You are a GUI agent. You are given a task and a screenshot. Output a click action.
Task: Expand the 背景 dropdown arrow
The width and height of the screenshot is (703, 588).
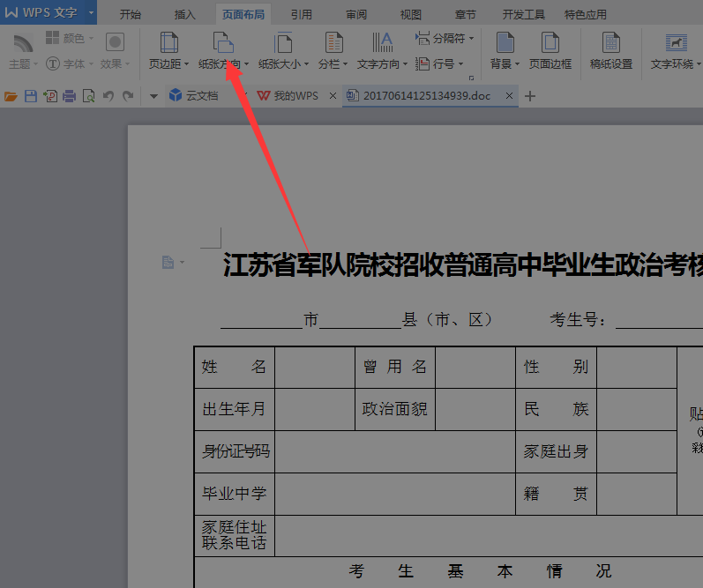click(517, 64)
